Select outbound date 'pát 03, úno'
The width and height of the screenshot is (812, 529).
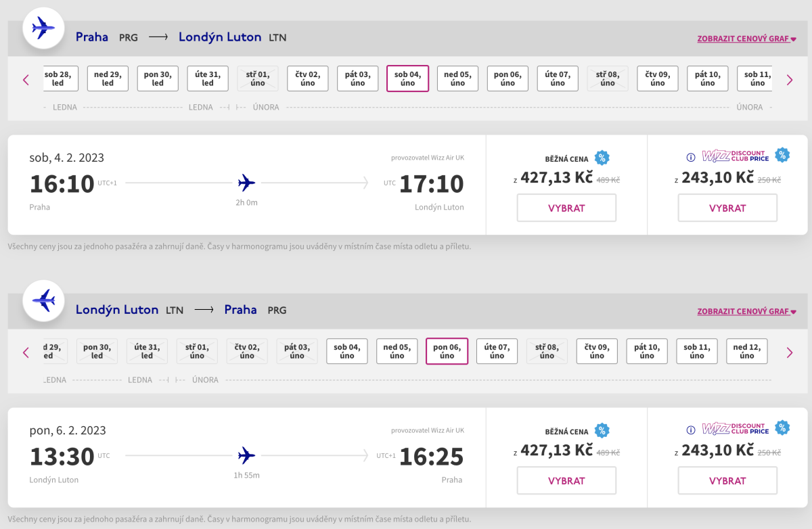357,78
